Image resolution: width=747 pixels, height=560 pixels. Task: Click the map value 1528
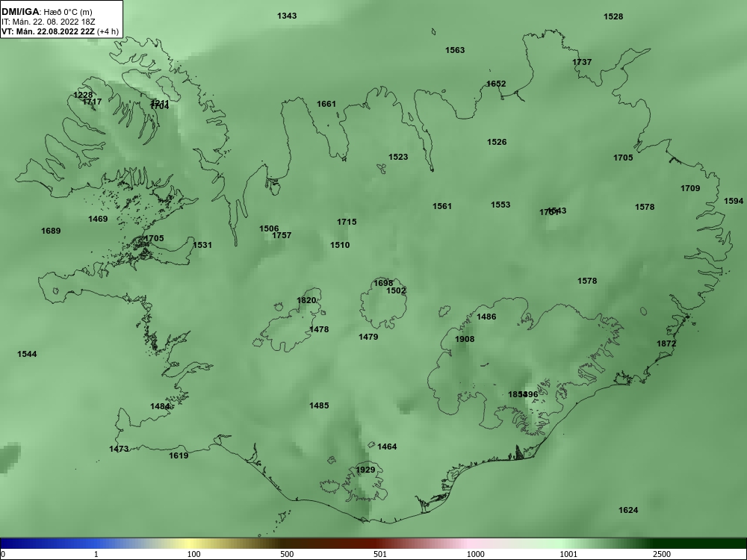[x=613, y=16]
